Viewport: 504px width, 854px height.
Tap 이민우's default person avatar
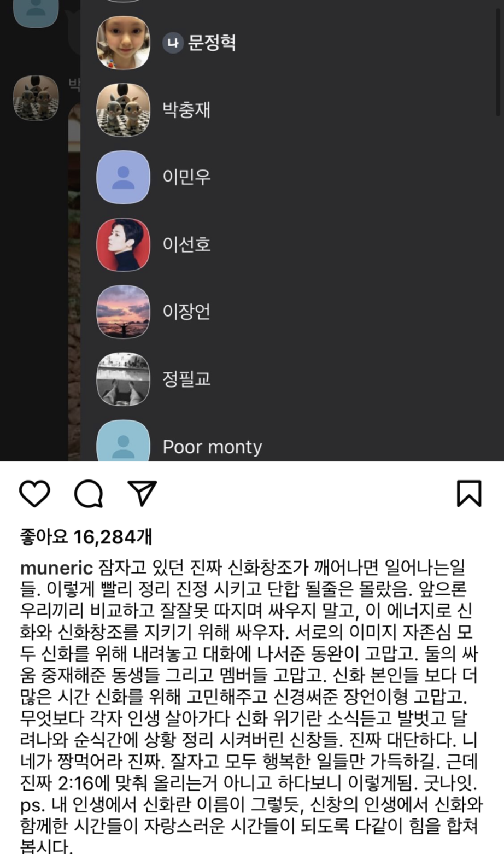tap(123, 177)
